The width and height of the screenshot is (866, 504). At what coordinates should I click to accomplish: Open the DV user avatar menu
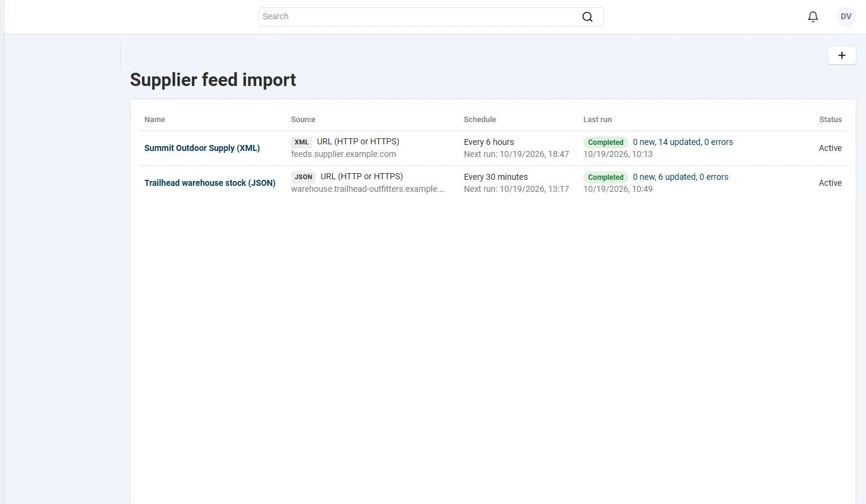pyautogui.click(x=846, y=17)
